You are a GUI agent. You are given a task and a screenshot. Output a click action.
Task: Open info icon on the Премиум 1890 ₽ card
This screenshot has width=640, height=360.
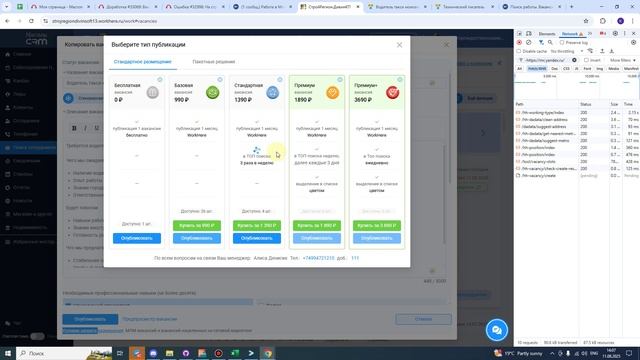(340, 80)
